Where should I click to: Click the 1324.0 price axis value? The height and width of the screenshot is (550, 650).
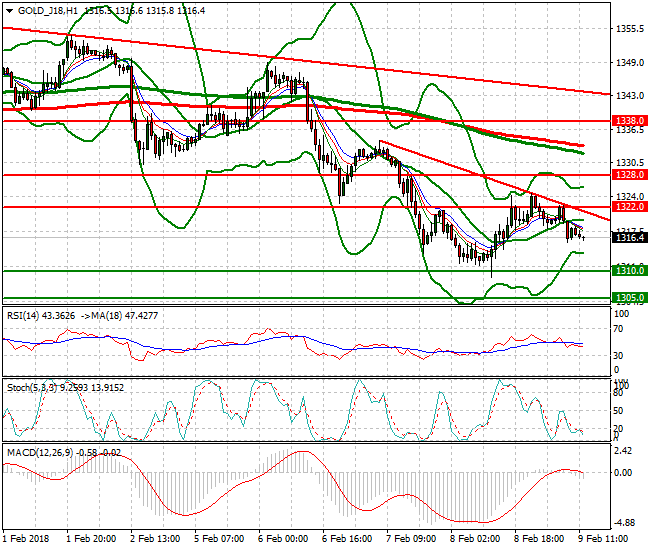(630, 196)
